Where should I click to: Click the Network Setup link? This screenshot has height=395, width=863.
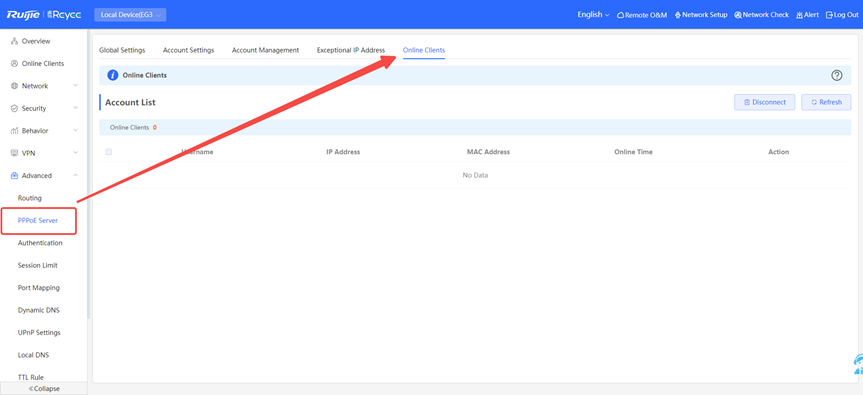coord(705,15)
